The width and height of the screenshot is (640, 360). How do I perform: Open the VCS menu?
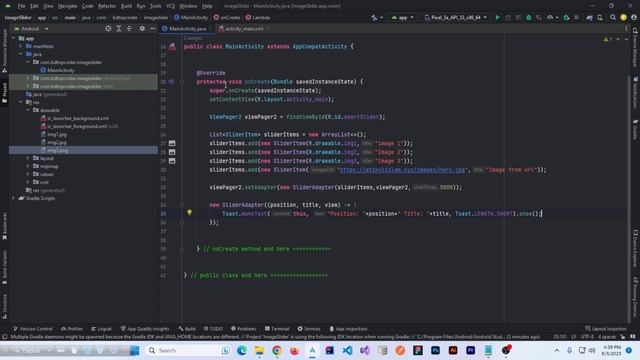(170, 6)
